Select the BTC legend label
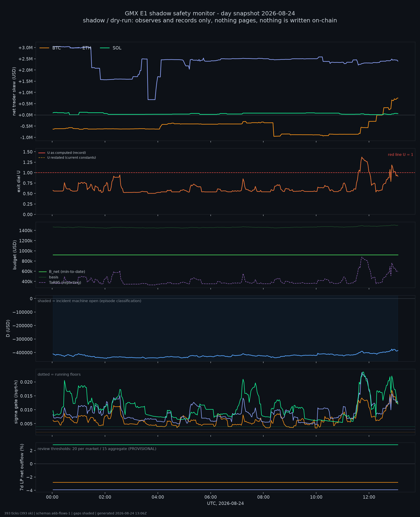 pos(57,48)
